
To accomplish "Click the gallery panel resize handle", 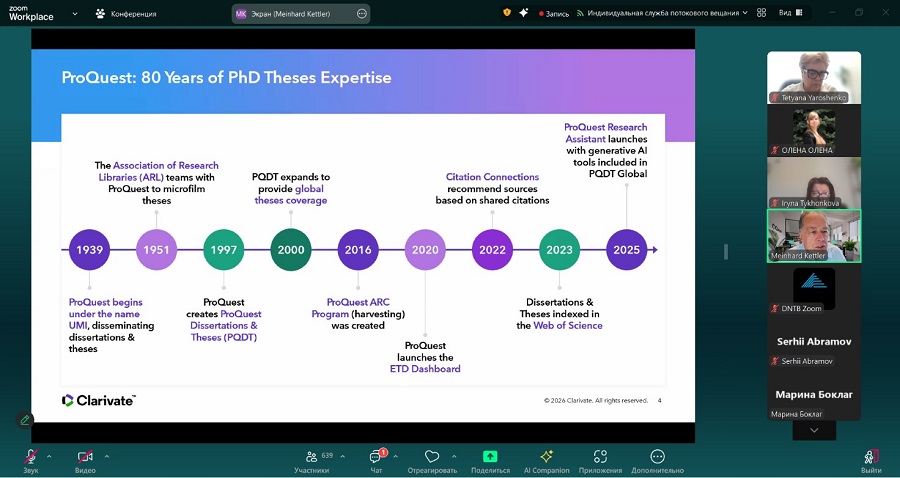I will (x=726, y=251).
